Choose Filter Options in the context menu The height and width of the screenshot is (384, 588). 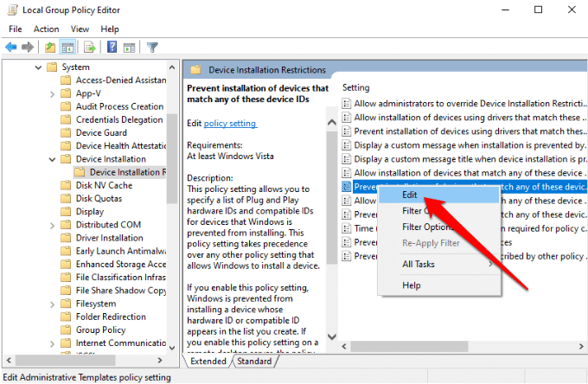(439, 227)
